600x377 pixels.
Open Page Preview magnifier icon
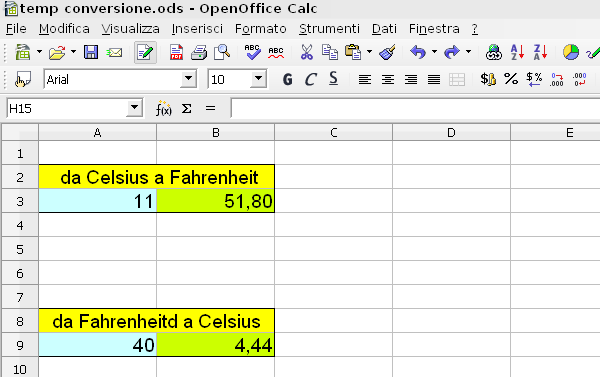click(222, 52)
